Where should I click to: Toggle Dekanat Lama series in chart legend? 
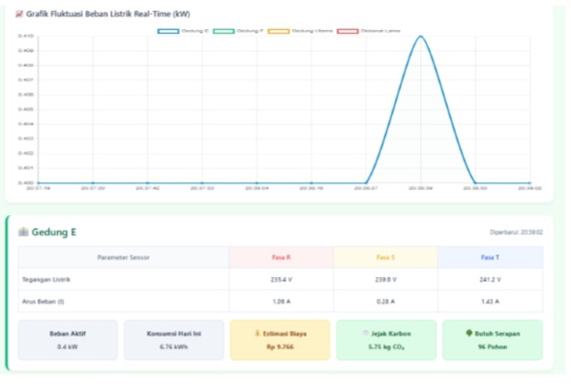pyautogui.click(x=369, y=31)
